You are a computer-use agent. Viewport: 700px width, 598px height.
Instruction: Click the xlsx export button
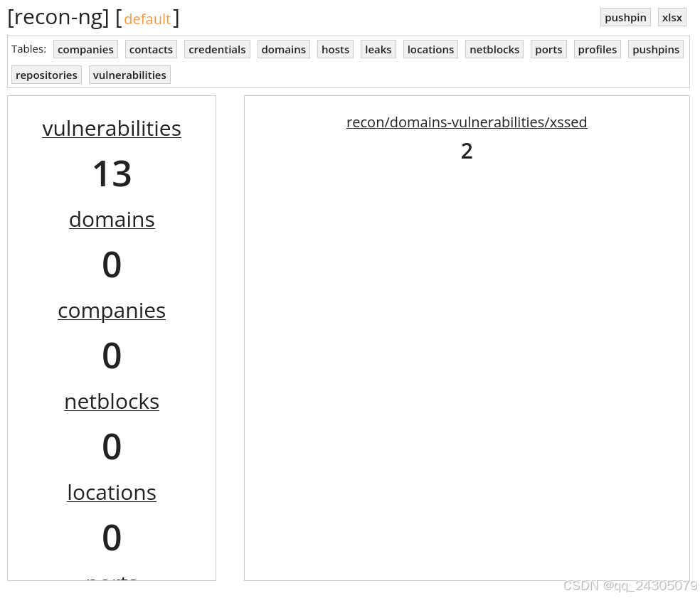pos(672,17)
